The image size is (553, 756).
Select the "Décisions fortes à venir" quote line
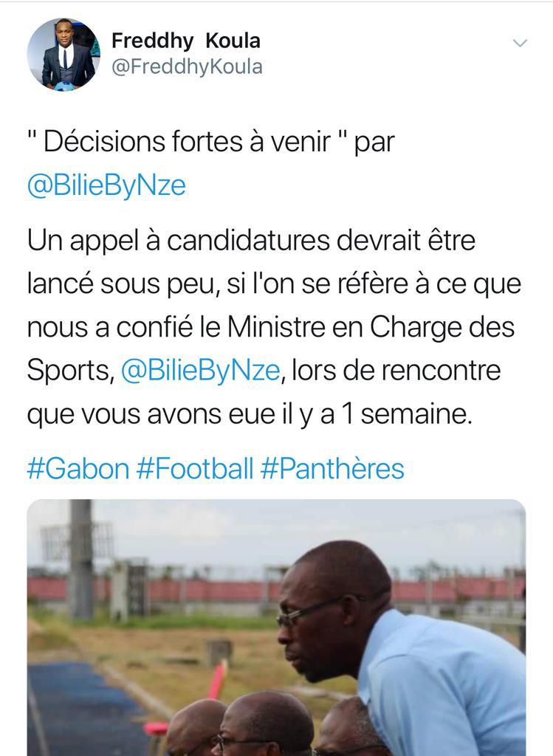click(210, 142)
